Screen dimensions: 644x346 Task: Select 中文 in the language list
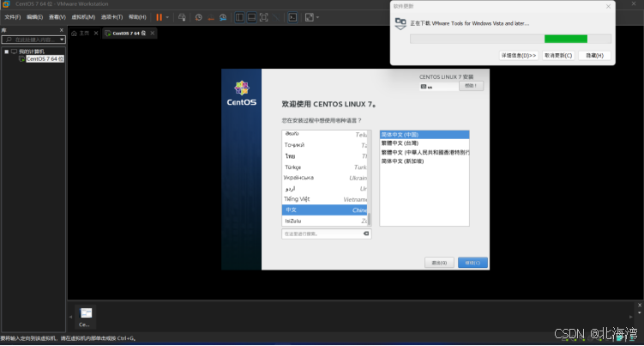324,209
